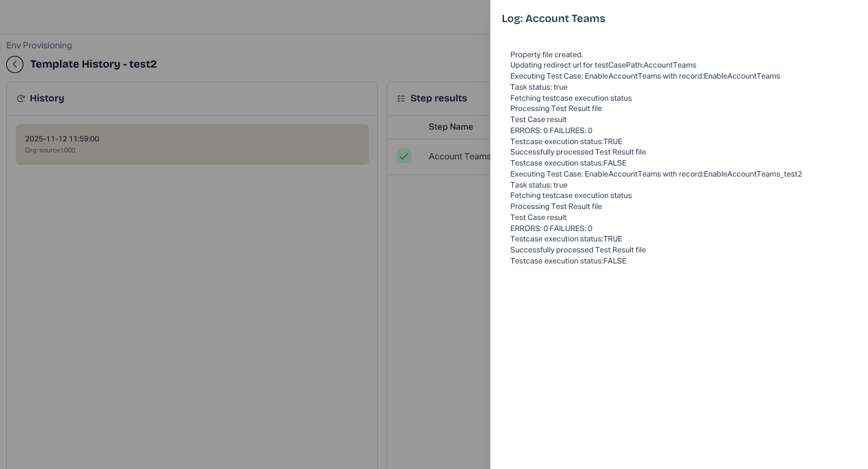Click log line ending in EnableAccountTeams_test2
This screenshot has height=469, width=868.
[656, 174]
